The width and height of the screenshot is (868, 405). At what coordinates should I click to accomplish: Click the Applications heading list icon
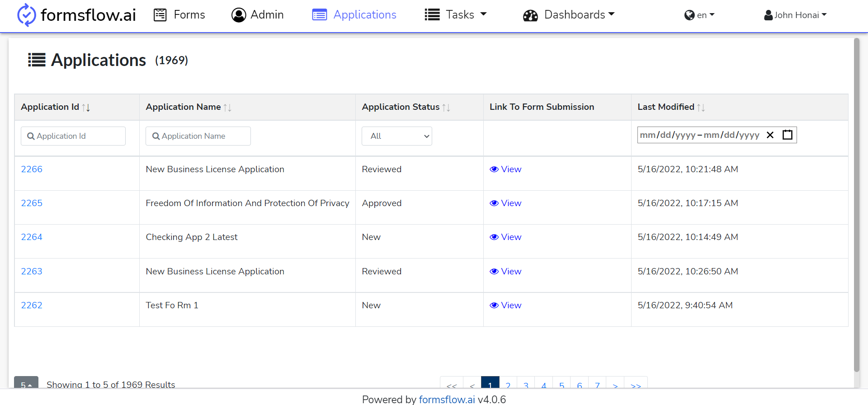37,60
